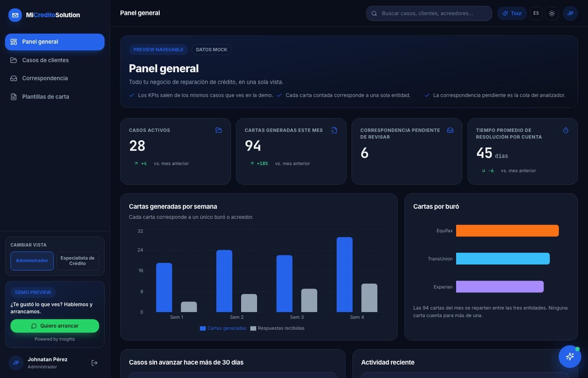
Task: Open the JP profile avatar in header
Action: click(x=570, y=13)
